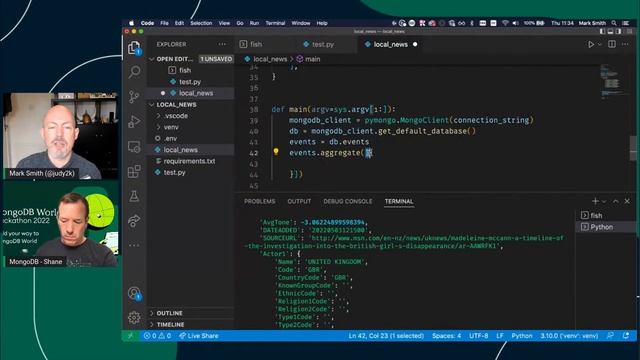Open the Extensions view
This screenshot has height=360, width=640.
click(x=134, y=171)
